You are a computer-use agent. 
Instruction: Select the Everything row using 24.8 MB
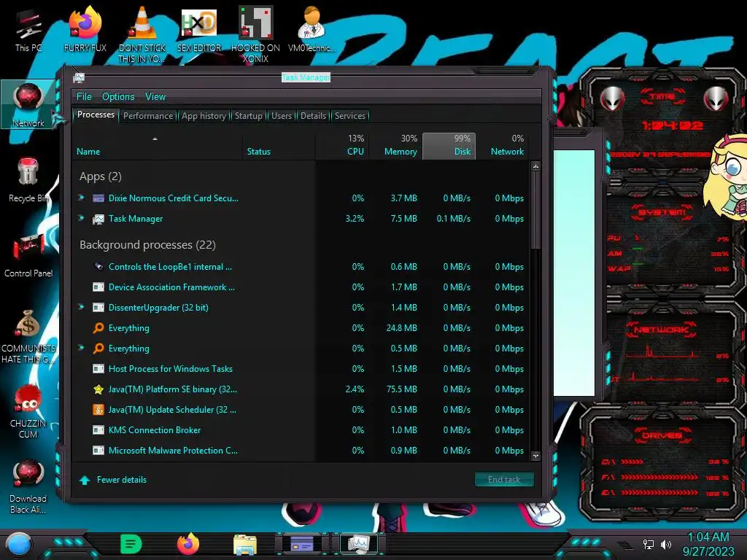(301, 328)
